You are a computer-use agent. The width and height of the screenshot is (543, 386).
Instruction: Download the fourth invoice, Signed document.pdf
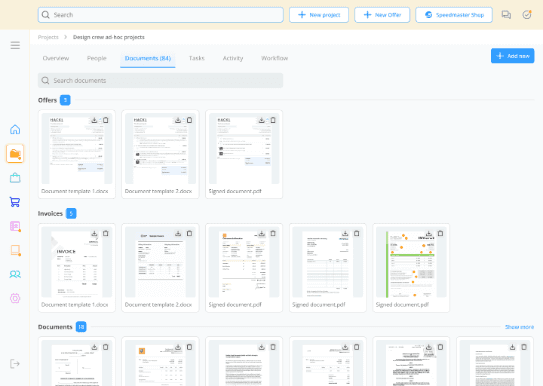click(345, 233)
